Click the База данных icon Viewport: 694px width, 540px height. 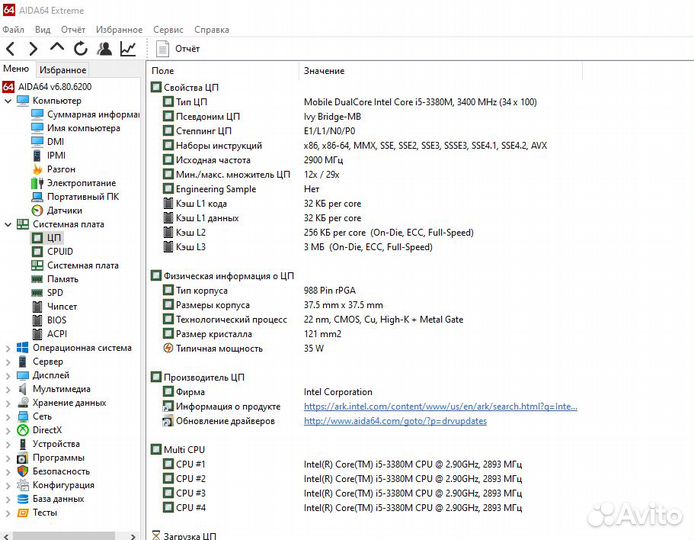tap(23, 499)
